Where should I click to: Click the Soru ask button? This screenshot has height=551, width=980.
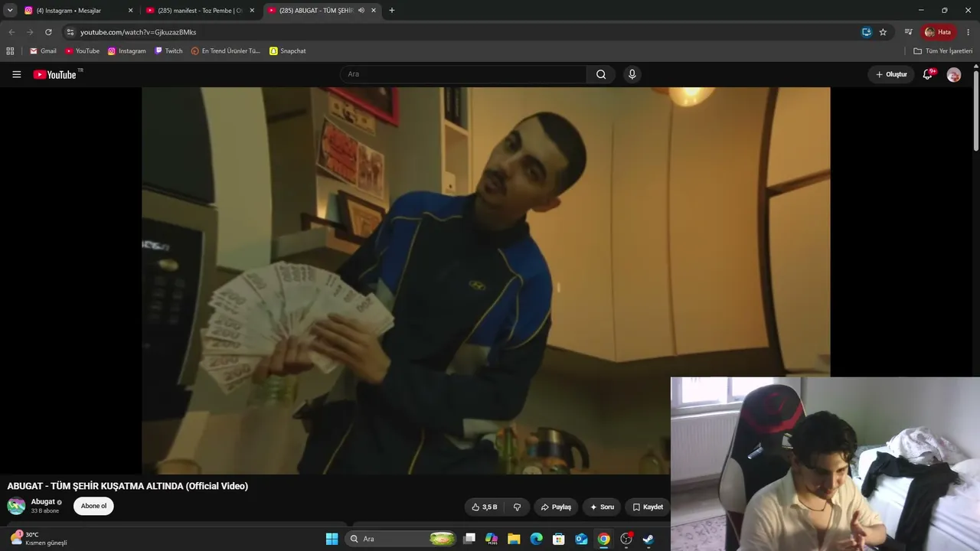[x=602, y=507]
